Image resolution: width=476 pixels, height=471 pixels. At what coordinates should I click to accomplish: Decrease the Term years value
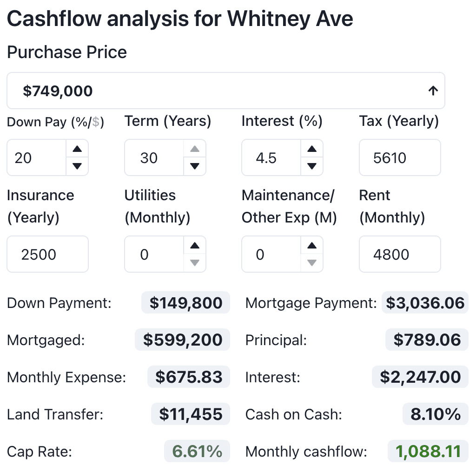[195, 166]
